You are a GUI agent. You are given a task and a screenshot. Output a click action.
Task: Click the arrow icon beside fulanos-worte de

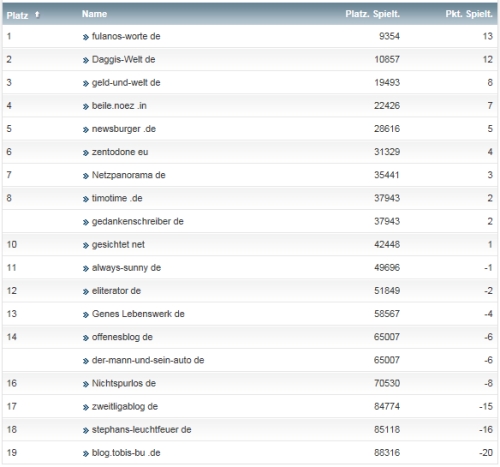point(86,37)
